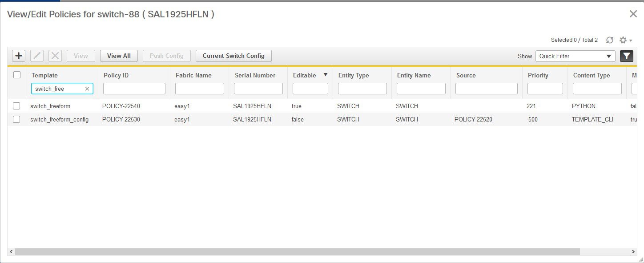644x263 pixels.
Task: Close the View/Edit Policies dialog
Action: click(633, 14)
